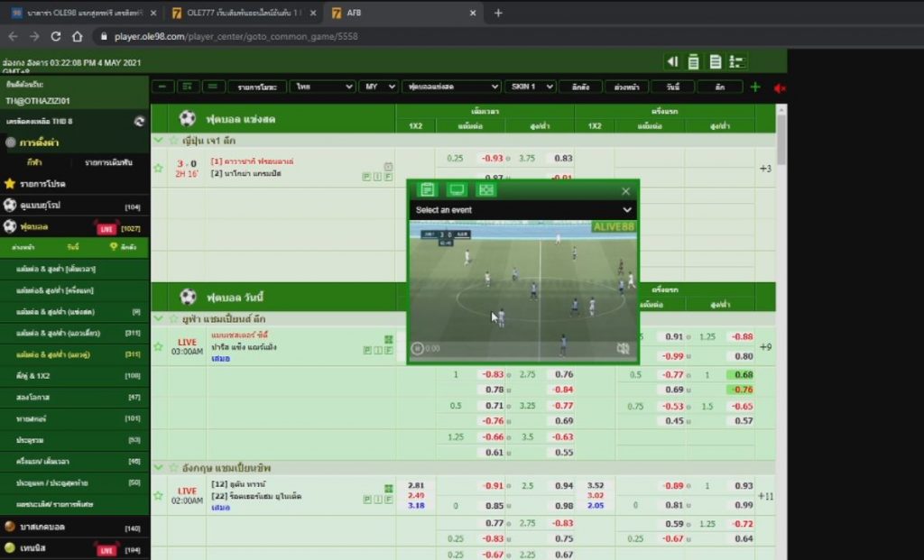Viewport: 924px width, 560px height.
Task: Select the document-style layout icon in top header
Action: point(716,61)
